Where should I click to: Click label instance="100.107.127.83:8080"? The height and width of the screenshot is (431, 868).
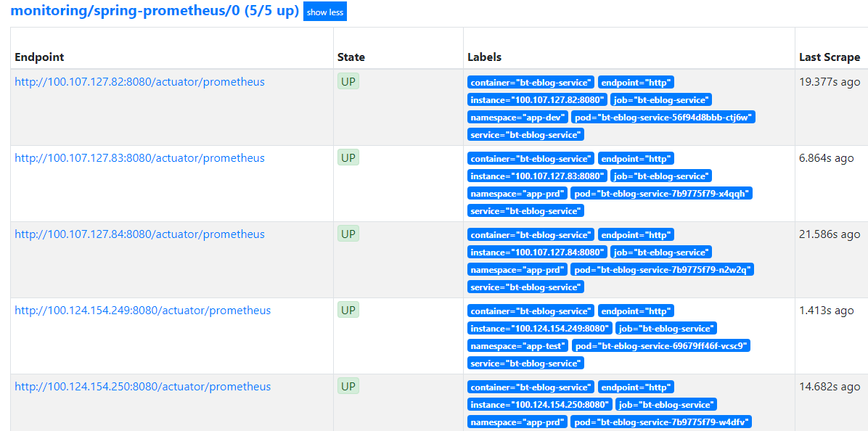tap(537, 176)
